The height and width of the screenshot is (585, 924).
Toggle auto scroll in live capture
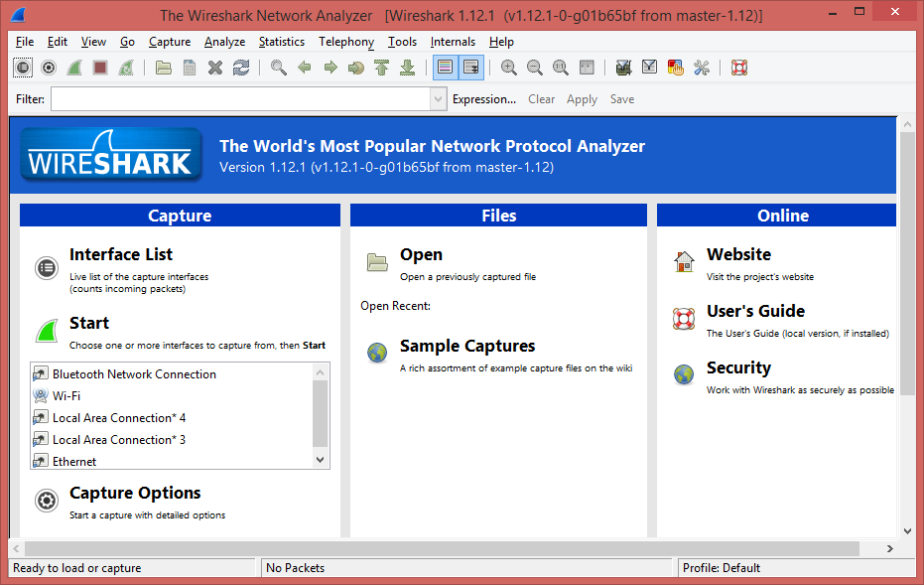tap(470, 68)
